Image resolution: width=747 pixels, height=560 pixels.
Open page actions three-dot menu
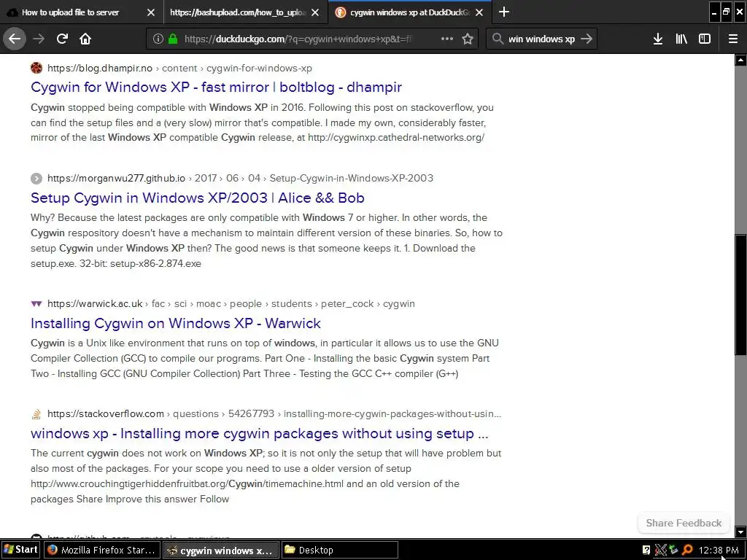pos(447,39)
